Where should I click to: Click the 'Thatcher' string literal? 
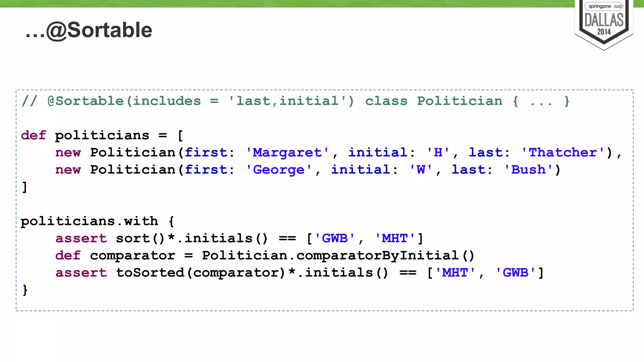coord(563,153)
